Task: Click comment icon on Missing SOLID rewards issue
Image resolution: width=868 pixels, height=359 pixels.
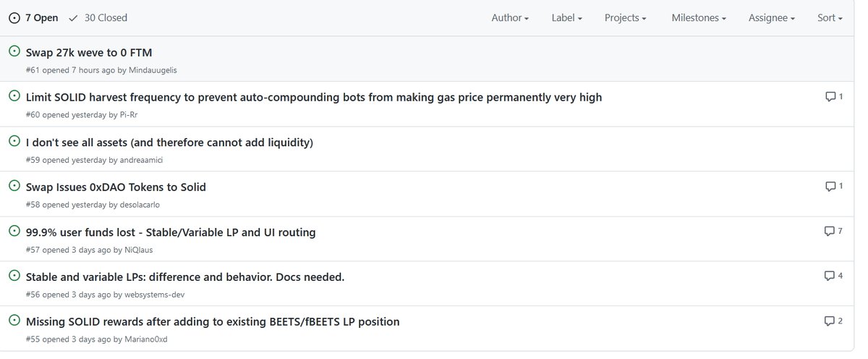Action: [829, 321]
